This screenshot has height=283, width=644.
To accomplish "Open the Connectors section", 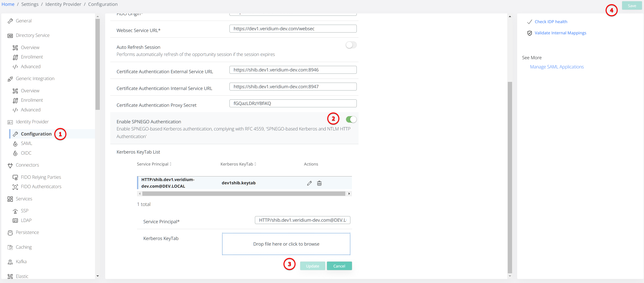I will (27, 165).
